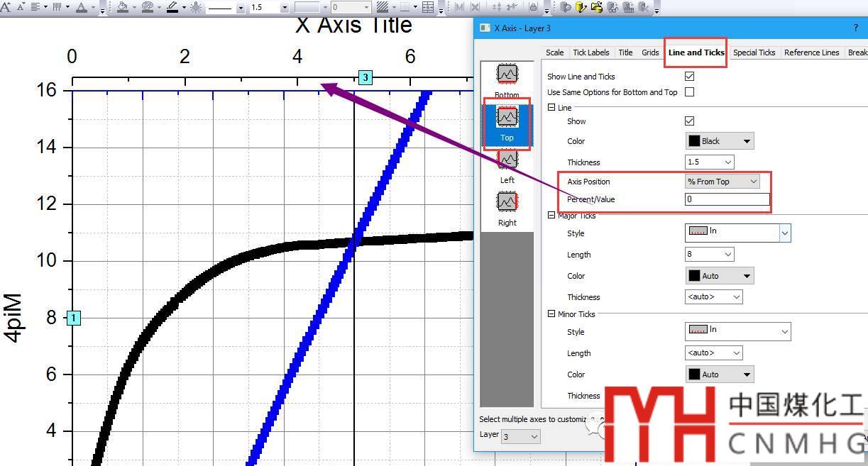Click the hatch fill pattern icon
The width and height of the screenshot is (868, 466).
[383, 7]
